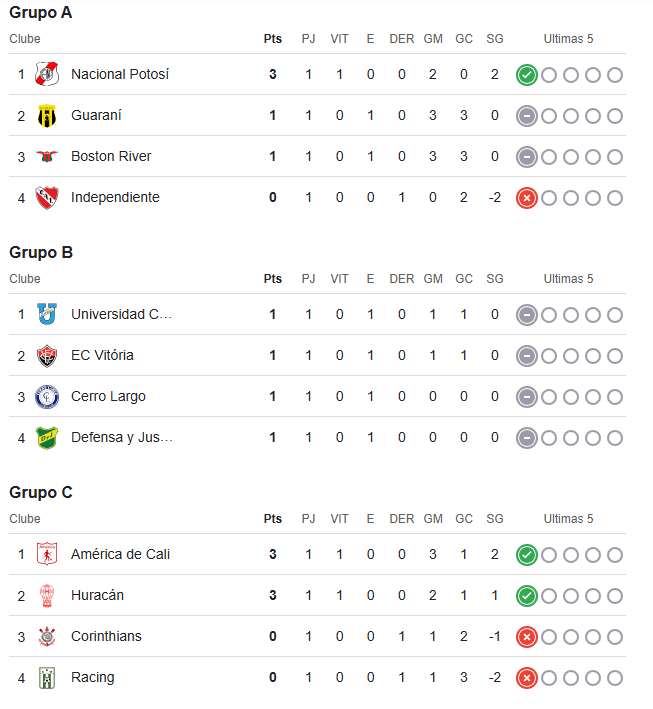Click Independiente's red loss indicator

[527, 198]
